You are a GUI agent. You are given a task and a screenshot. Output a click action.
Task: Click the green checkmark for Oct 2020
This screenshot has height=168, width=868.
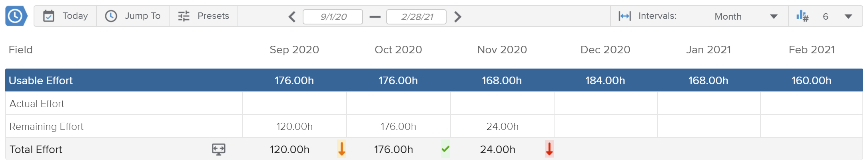[x=445, y=149]
